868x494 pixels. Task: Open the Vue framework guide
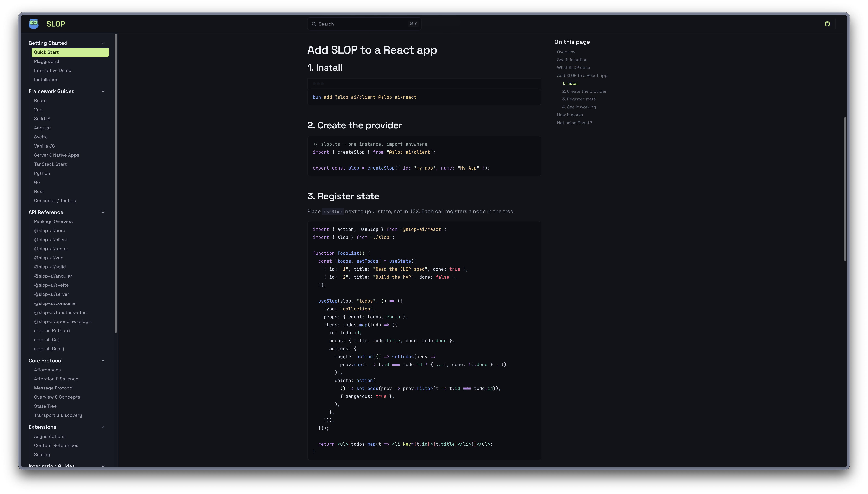(x=38, y=110)
